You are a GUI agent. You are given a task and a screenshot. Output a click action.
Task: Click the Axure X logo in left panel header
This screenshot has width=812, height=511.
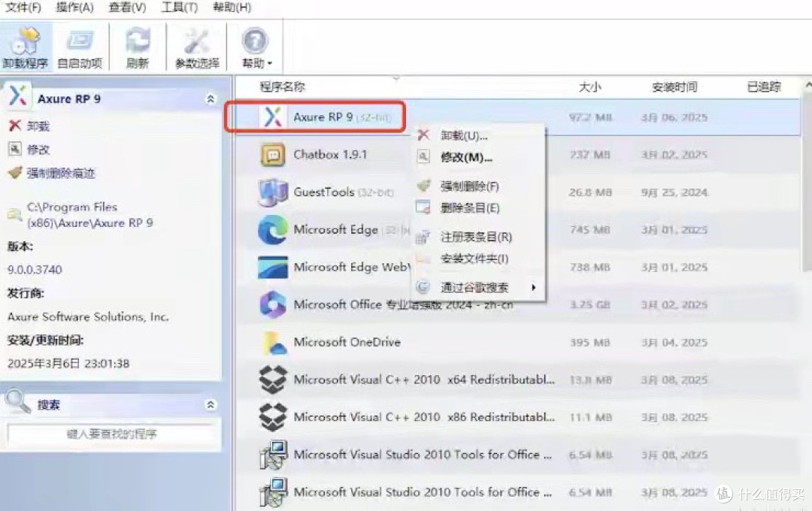(18, 95)
